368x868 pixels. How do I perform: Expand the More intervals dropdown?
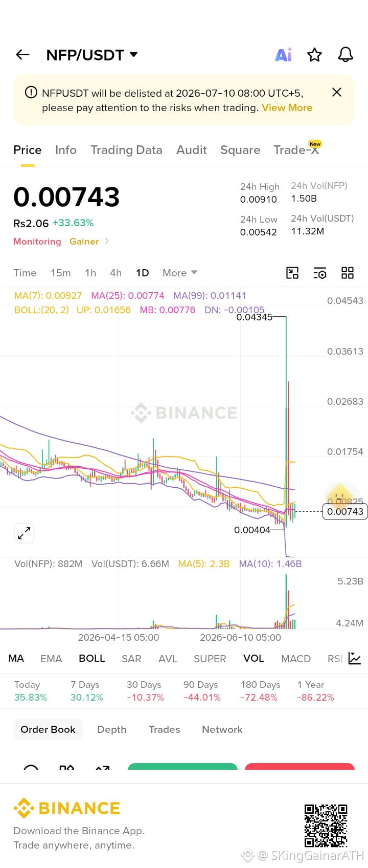tap(180, 273)
